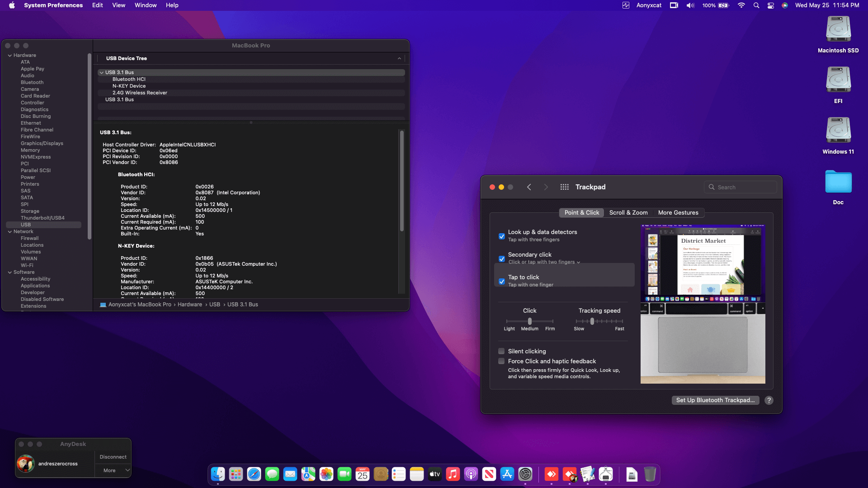The width and height of the screenshot is (868, 488).
Task: Collapse the USB Device Tree header chevron
Action: point(399,58)
